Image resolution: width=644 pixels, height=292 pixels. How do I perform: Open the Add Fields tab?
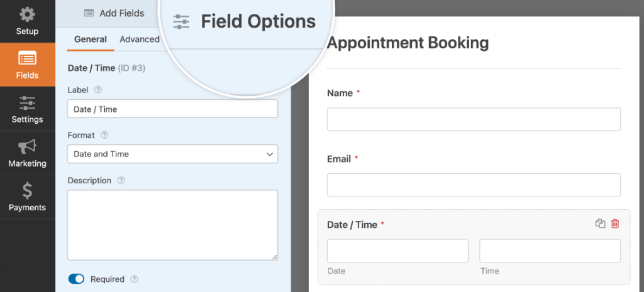tap(114, 13)
